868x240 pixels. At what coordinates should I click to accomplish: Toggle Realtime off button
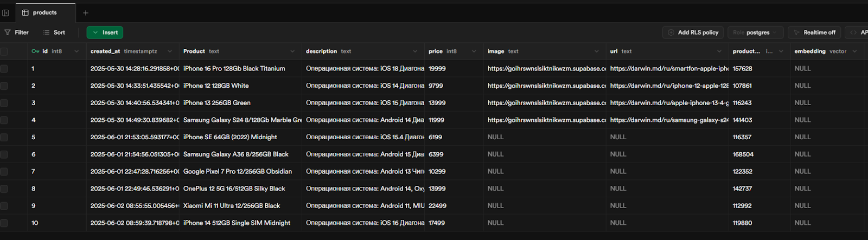click(814, 33)
